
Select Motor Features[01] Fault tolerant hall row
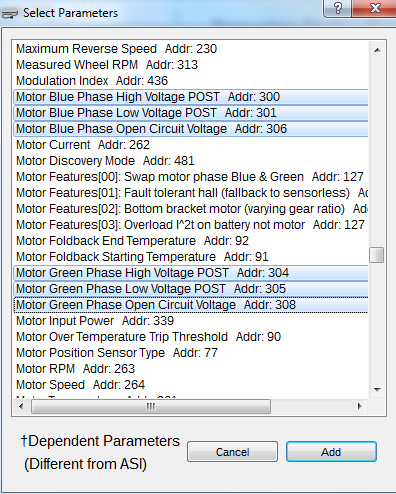[x=191, y=193]
